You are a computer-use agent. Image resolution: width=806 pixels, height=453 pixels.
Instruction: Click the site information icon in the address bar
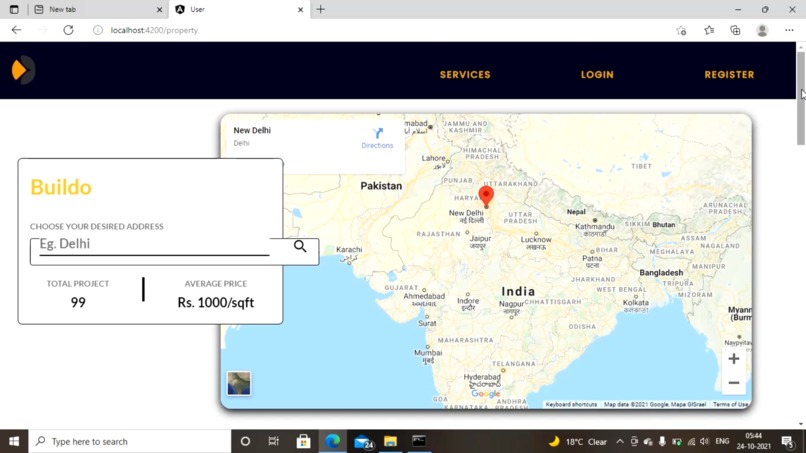[x=98, y=30]
